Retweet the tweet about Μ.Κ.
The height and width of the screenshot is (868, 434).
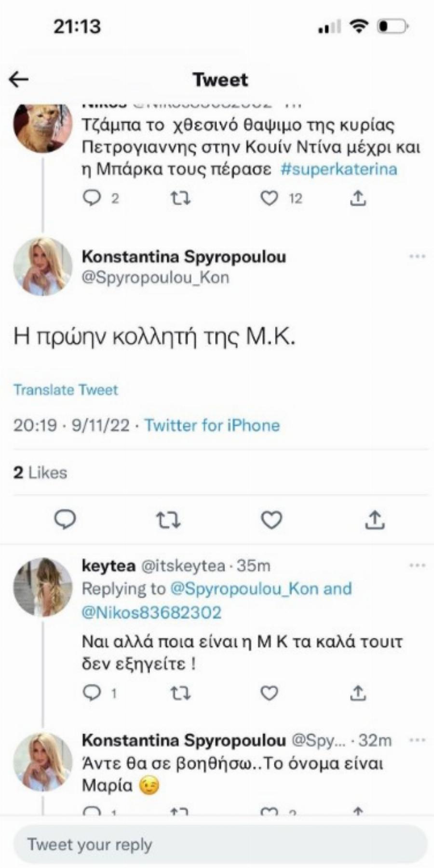click(168, 520)
